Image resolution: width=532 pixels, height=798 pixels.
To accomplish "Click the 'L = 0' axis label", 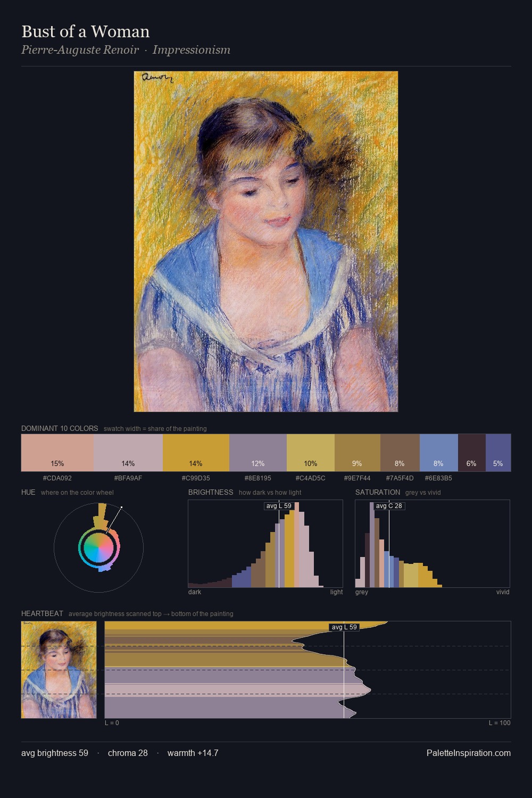I will pyautogui.click(x=112, y=723).
